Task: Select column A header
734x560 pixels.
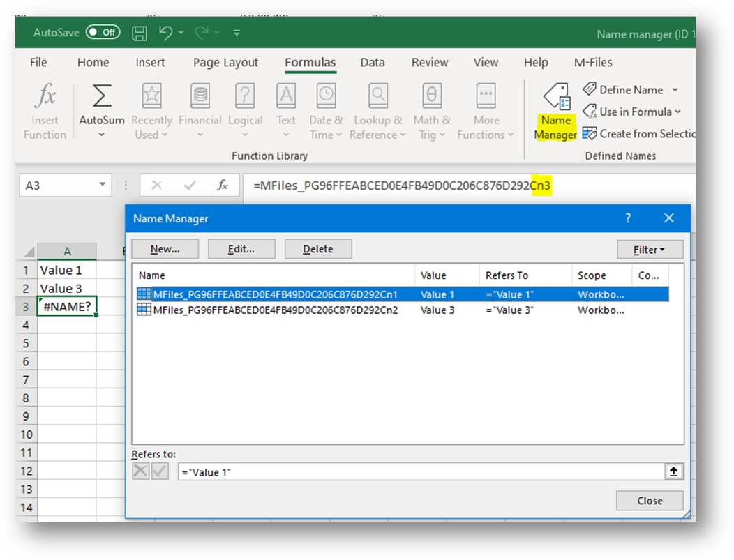Action: tap(68, 251)
